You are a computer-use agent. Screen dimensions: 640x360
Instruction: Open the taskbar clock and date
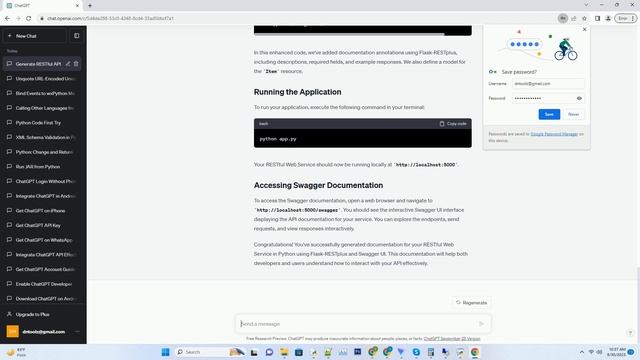click(x=616, y=352)
